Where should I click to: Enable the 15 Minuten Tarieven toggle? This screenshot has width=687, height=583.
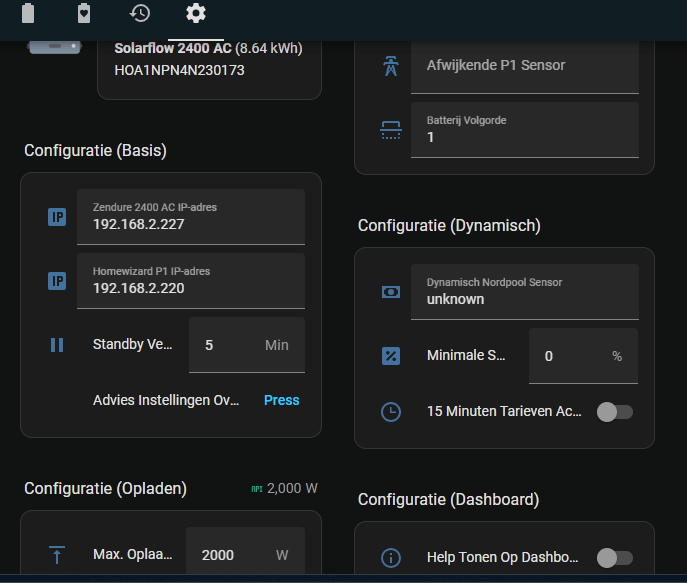pyautogui.click(x=614, y=411)
